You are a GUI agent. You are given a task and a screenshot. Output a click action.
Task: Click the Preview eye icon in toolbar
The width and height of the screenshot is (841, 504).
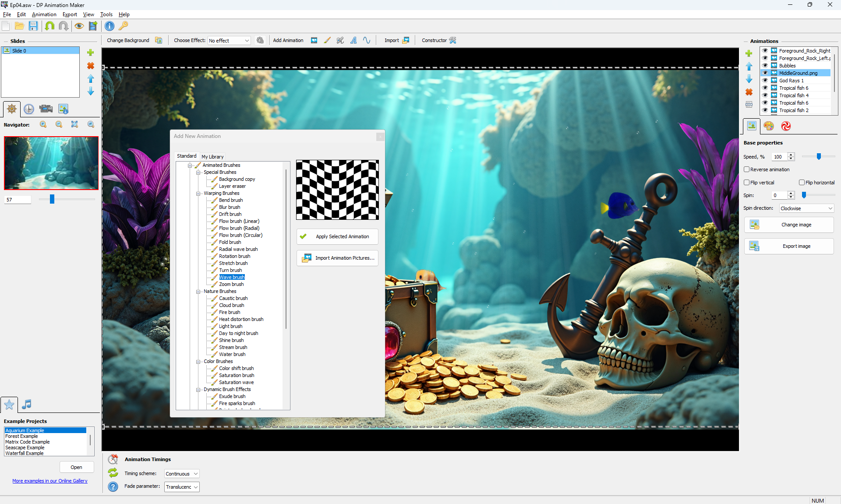(x=79, y=26)
